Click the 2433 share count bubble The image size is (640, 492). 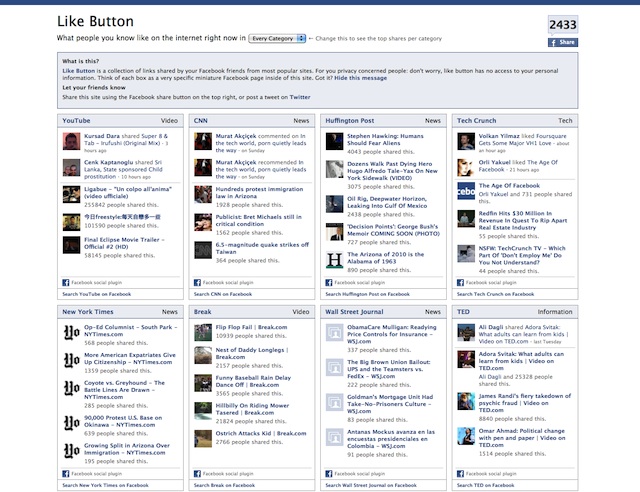(x=562, y=24)
